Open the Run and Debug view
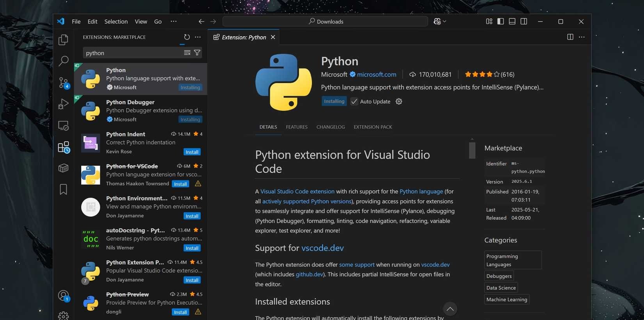Viewport: 644px width, 320px height. [63, 104]
